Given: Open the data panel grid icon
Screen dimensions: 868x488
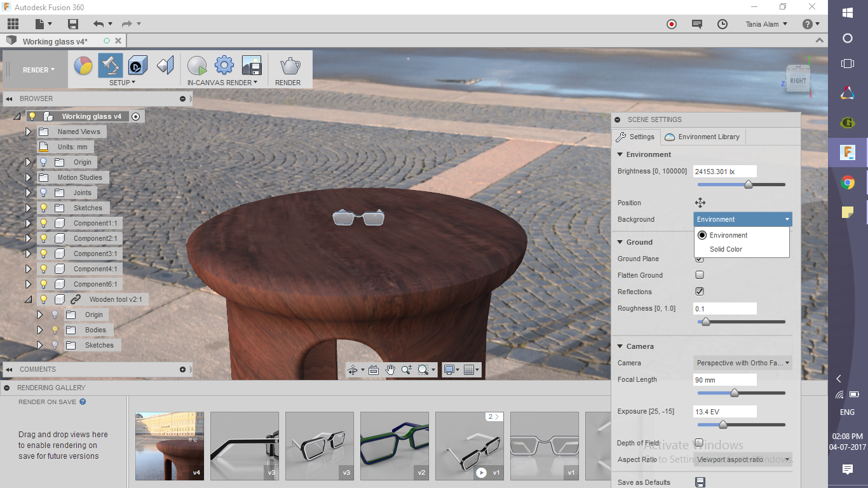Looking at the screenshot, I should pos(13,24).
